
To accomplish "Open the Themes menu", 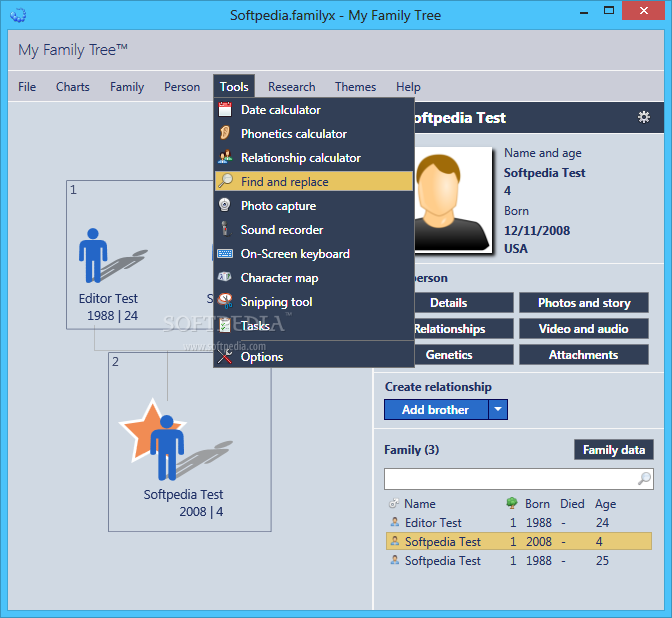I will click(x=355, y=87).
